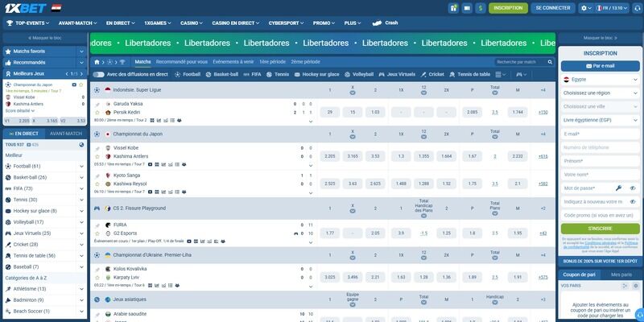
Task: Filter by Basket-ball in sports bar
Action: (x=222, y=74)
